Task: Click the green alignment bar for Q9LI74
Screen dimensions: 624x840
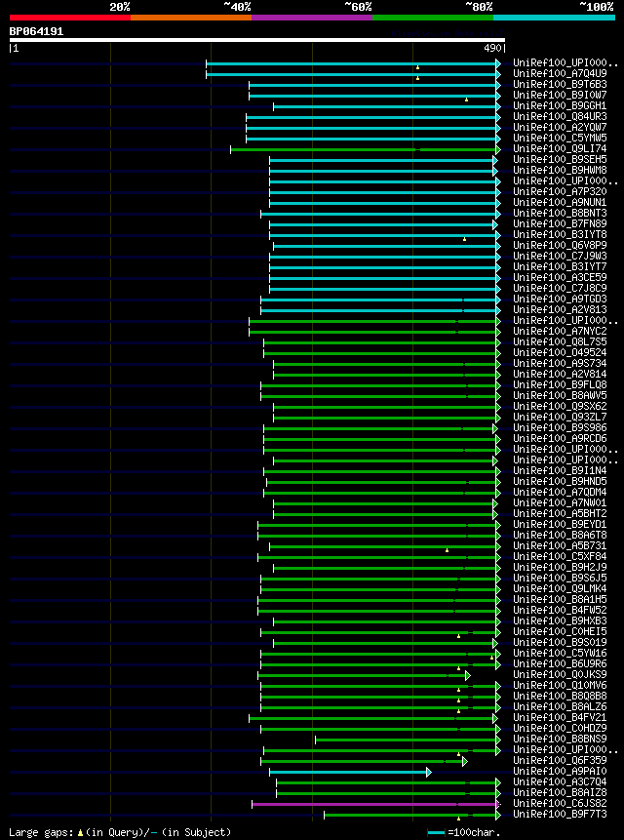Action: coord(364,149)
